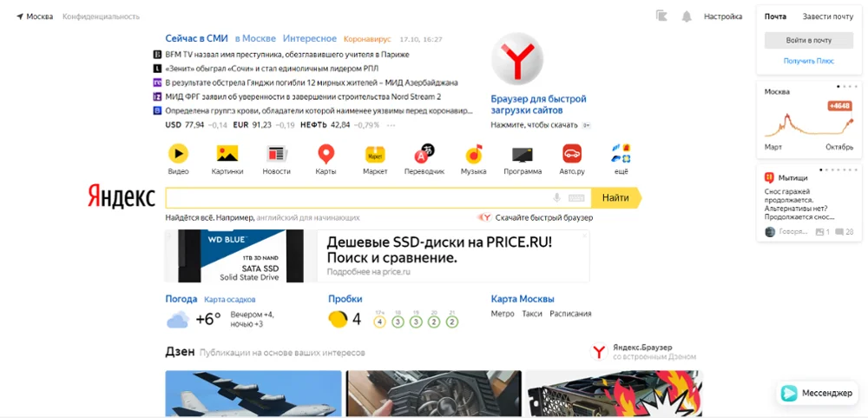
Task: Click the Войти в почту button
Action: pos(809,41)
